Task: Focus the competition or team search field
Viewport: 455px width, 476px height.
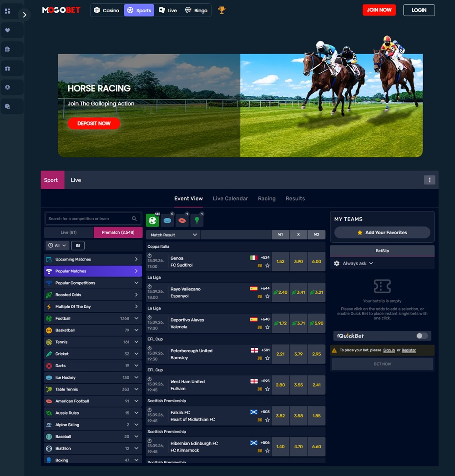Action: click(x=93, y=219)
